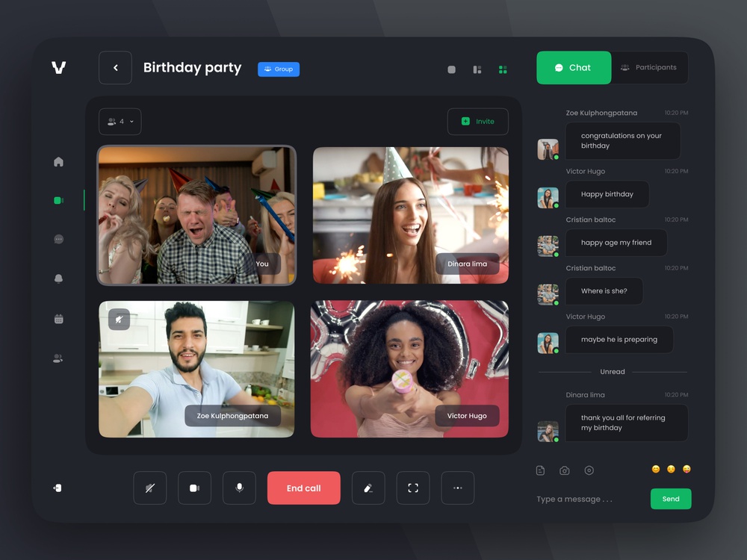
Task: Insert the smiling emoji
Action: click(656, 469)
